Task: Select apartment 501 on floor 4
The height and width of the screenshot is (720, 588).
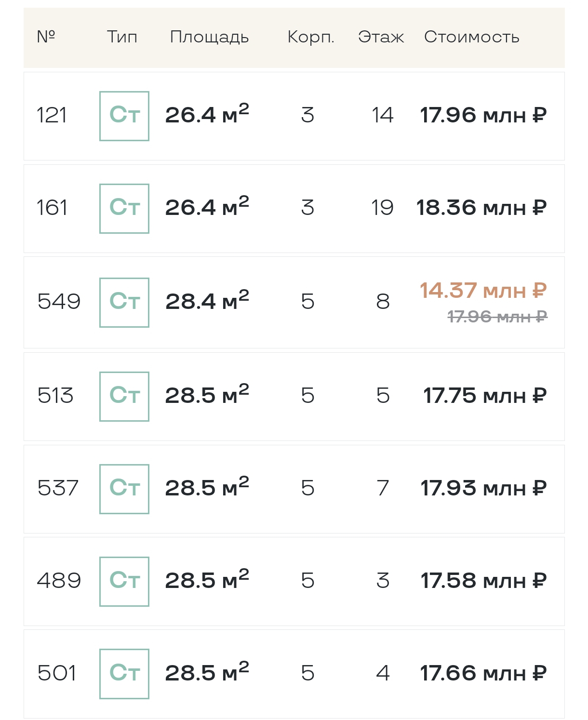Action: pyautogui.click(x=294, y=674)
